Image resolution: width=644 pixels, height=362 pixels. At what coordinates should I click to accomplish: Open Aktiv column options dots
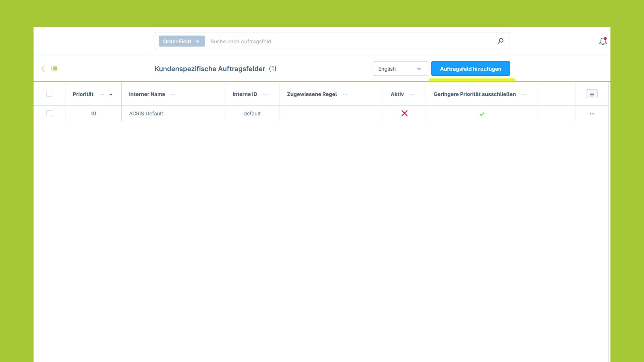[x=412, y=95]
